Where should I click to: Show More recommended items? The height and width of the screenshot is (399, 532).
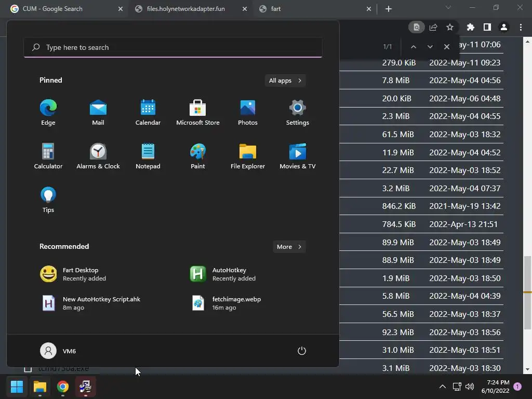[x=289, y=247]
